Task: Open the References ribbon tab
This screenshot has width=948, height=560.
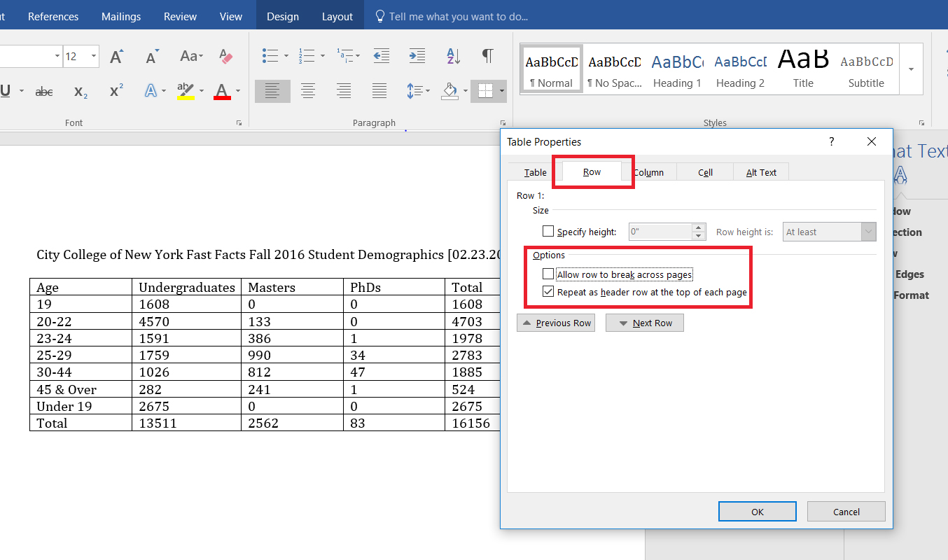Action: [x=53, y=16]
